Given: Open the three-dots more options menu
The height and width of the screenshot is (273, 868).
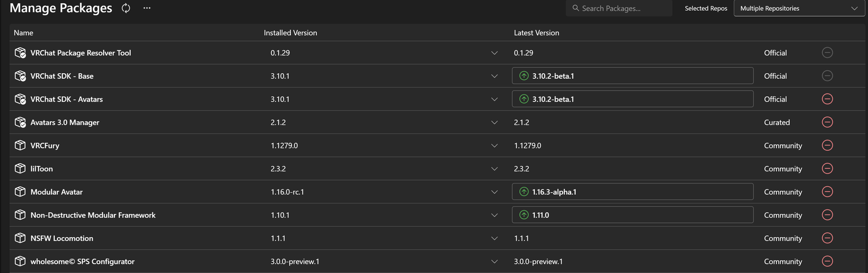Looking at the screenshot, I should point(147,8).
